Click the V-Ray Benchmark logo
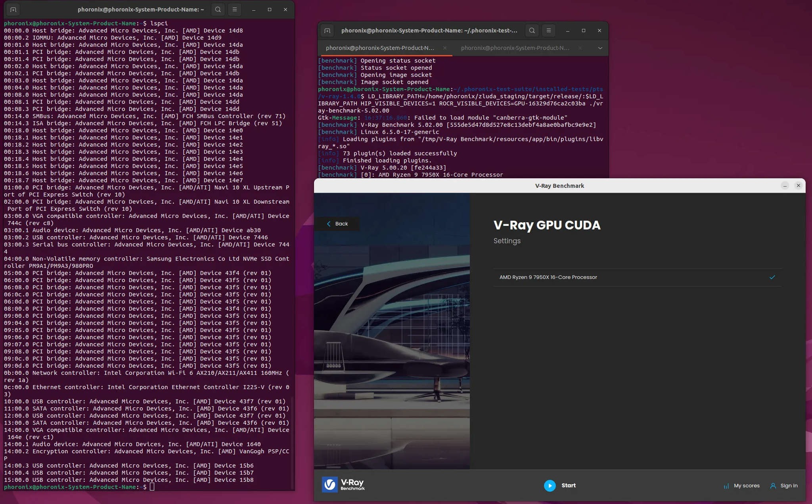This screenshot has height=504, width=812. (343, 485)
